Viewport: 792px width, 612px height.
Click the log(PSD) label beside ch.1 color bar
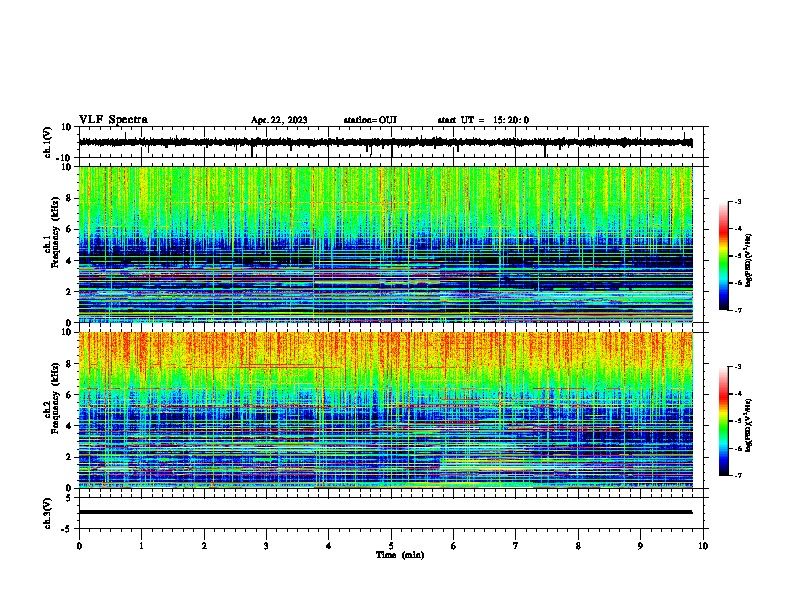click(x=749, y=261)
